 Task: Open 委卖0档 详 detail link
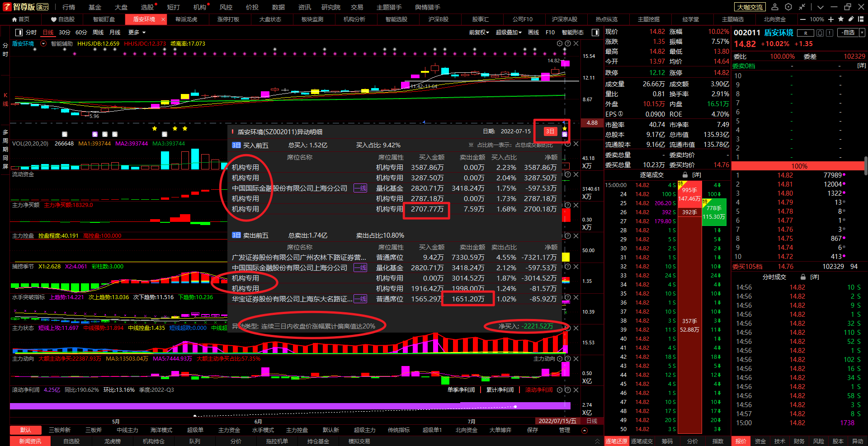point(861,66)
